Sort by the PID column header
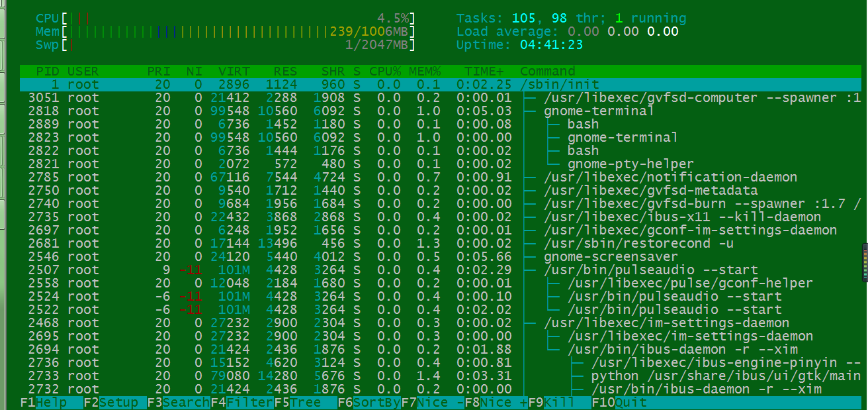This screenshot has width=868, height=410. (48, 71)
